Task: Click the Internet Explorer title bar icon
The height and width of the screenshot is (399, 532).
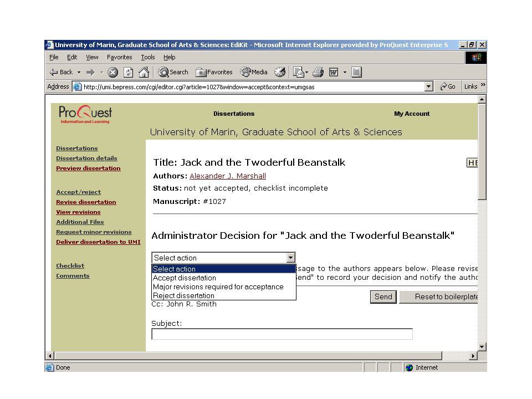Action: click(50, 45)
